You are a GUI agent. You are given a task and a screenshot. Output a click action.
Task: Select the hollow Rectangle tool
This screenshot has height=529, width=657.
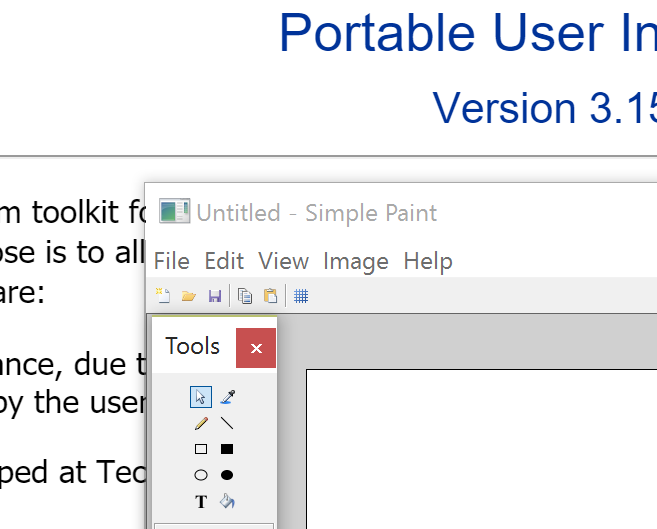tap(201, 449)
